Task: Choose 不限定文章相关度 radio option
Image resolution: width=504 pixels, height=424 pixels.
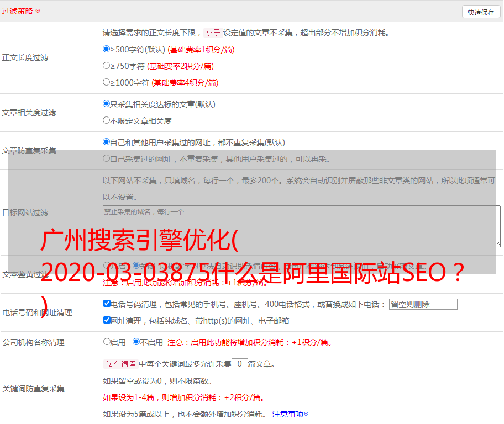Action: click(107, 120)
